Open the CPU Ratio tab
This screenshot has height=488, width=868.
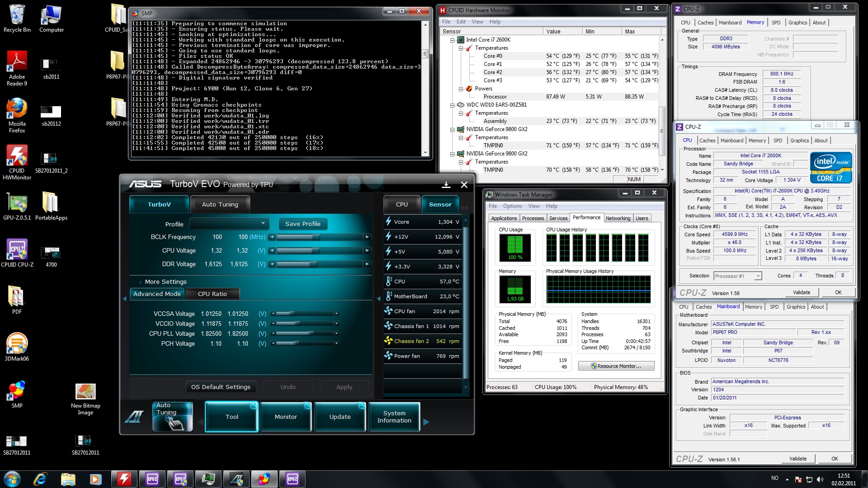pyautogui.click(x=212, y=294)
